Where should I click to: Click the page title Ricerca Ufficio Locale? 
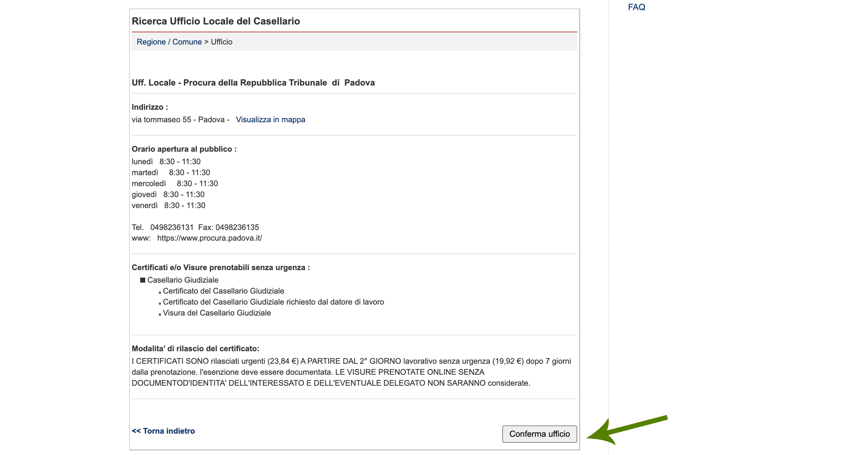point(216,21)
